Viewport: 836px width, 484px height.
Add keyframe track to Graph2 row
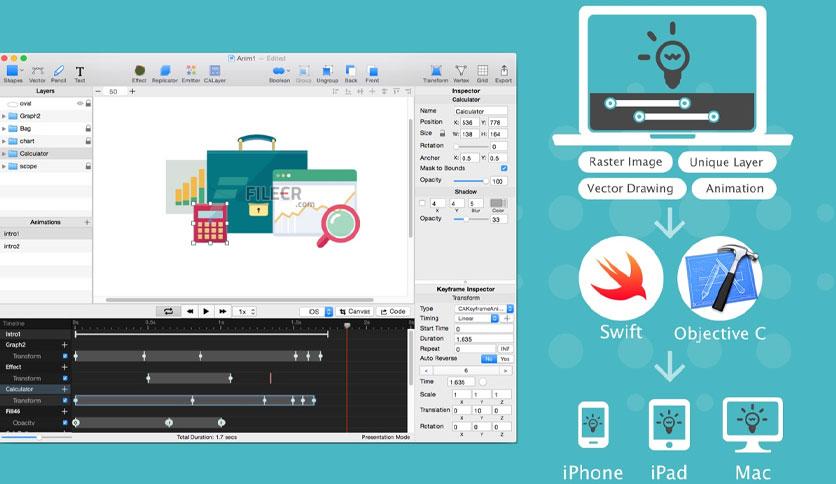[x=65, y=345]
